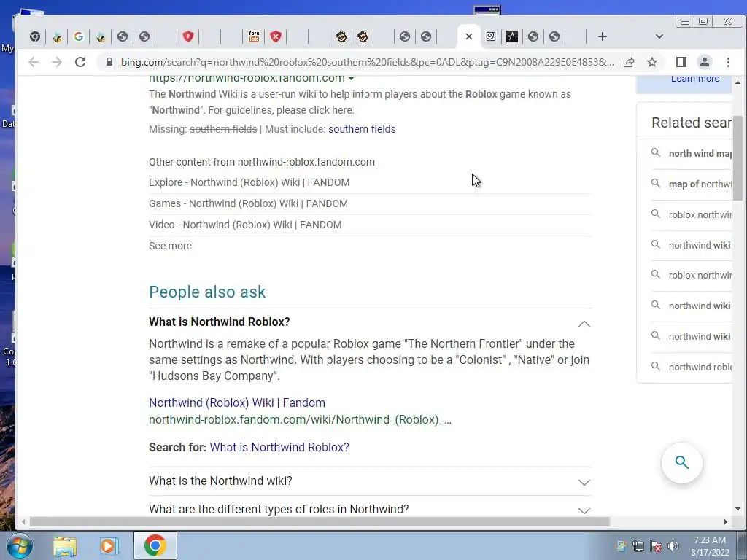
Task: Click the magnifier icon beside 'map of northwi…'
Action: (656, 183)
